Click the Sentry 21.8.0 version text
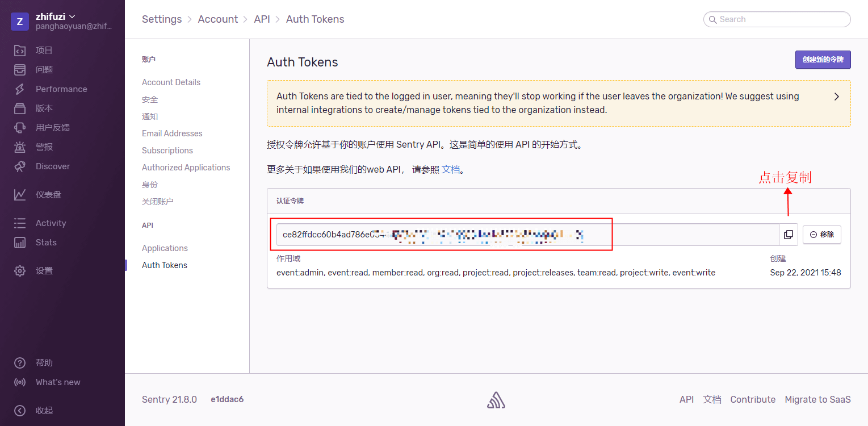Screen dimensions: 868x426 click(x=169, y=400)
